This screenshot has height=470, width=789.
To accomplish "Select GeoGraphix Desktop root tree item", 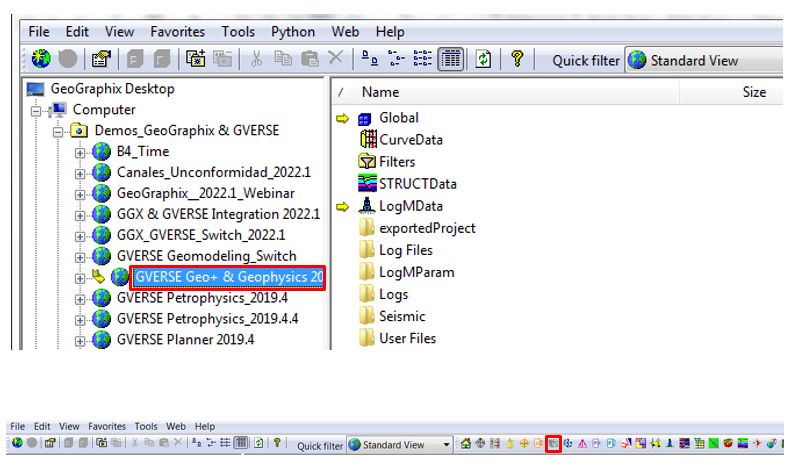I will (x=112, y=89).
